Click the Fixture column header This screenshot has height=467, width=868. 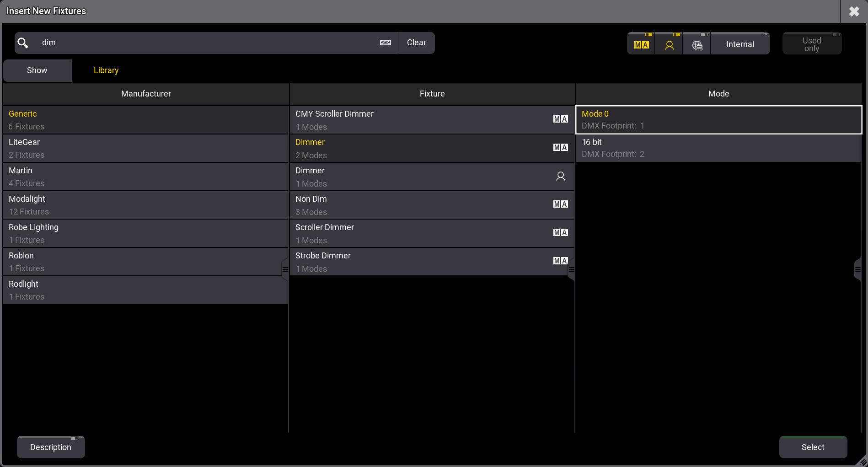point(432,94)
